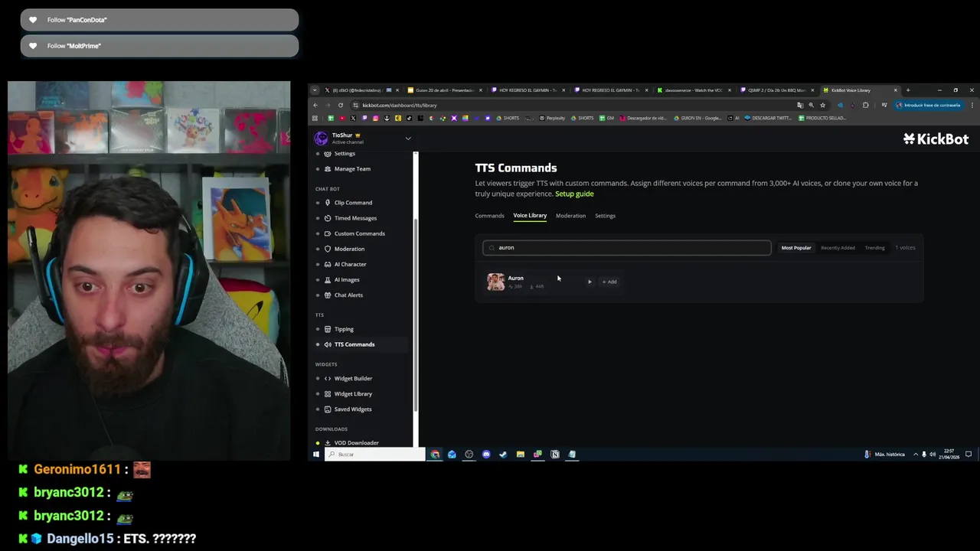
Task: Click the Auron voice avatar thumbnail
Action: click(495, 282)
